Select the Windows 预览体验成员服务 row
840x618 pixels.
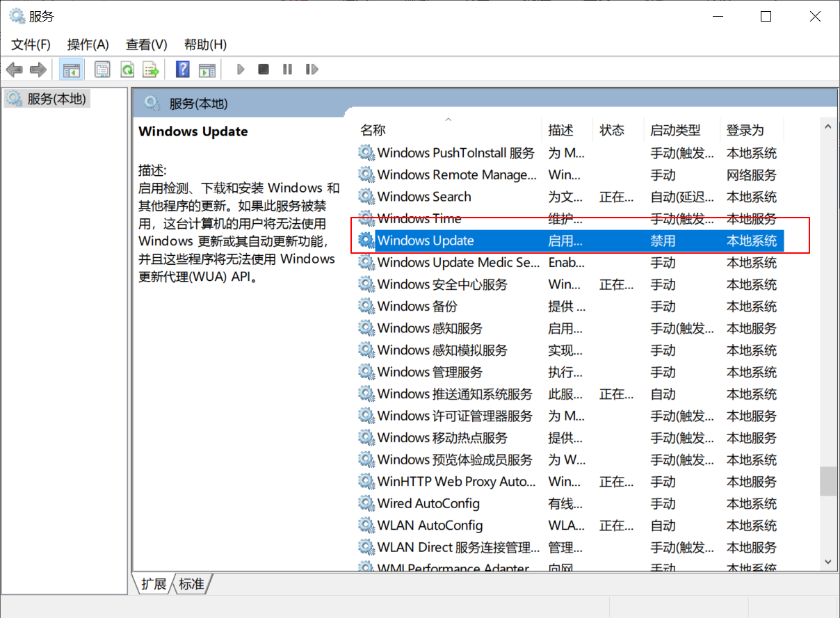(570, 460)
